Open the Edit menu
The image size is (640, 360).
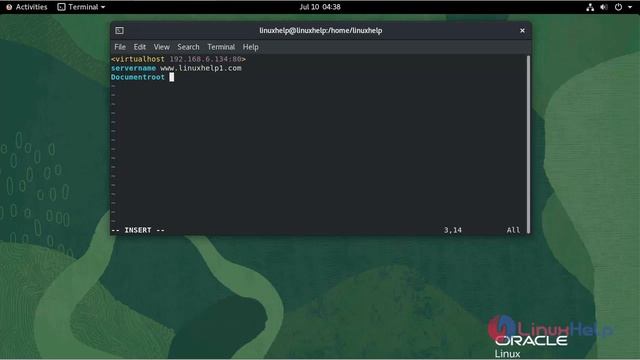click(x=140, y=47)
